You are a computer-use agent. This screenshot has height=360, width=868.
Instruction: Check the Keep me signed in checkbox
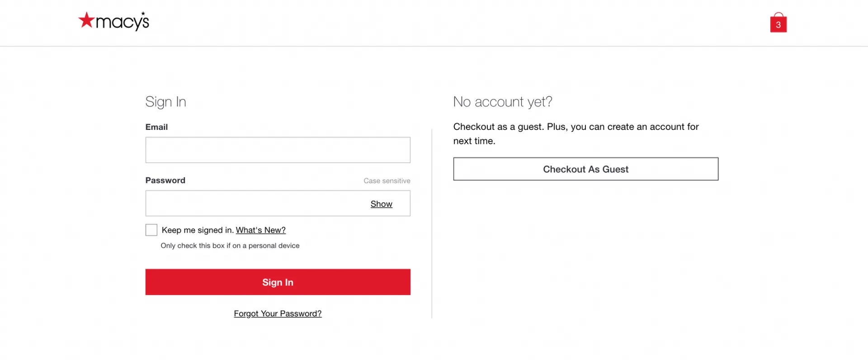click(151, 230)
